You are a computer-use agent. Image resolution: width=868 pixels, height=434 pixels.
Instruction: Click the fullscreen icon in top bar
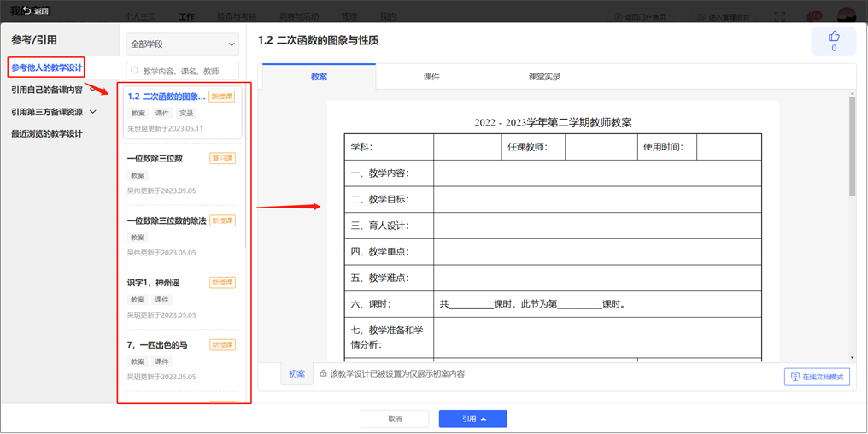[779, 16]
